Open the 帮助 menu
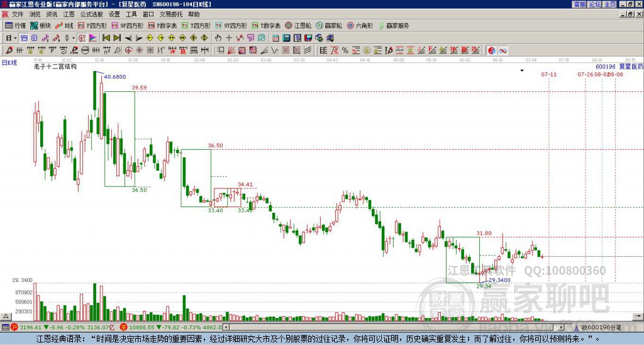Viewport: 644px width, 345px height. tap(194, 14)
